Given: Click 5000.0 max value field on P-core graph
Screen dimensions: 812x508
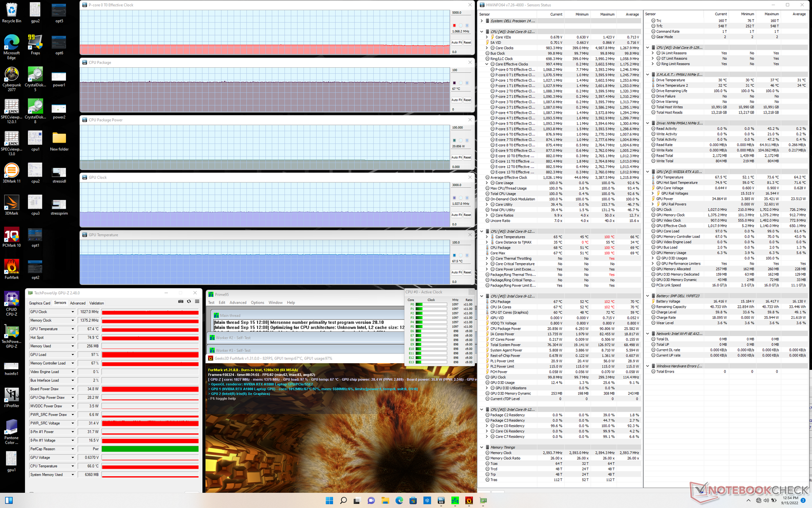Looking at the screenshot, I should 461,13.
